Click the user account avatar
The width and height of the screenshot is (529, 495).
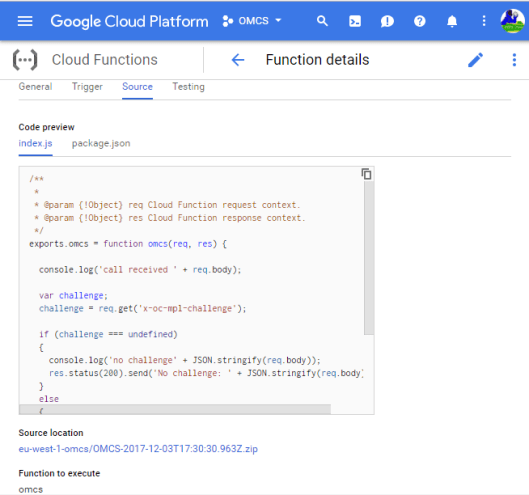pyautogui.click(x=512, y=21)
